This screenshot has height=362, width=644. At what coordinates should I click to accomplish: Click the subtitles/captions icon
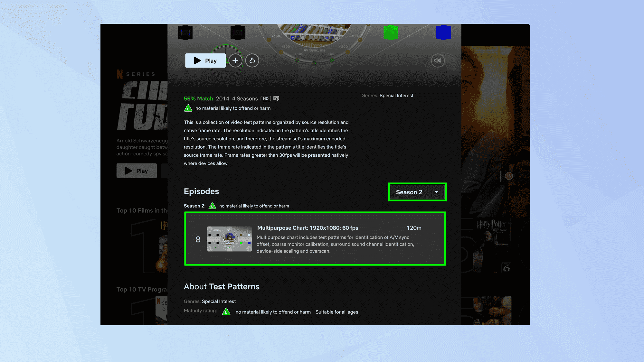276,98
